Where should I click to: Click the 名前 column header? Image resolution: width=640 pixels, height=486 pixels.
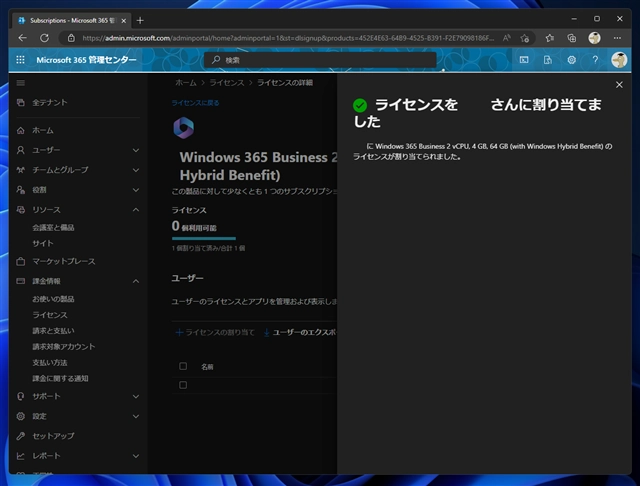pyautogui.click(x=207, y=367)
